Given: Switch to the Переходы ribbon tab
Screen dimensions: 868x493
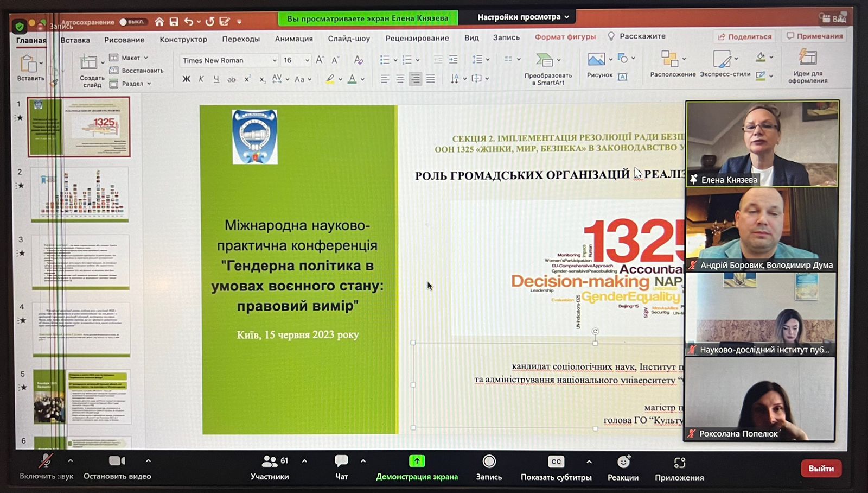Looking at the screenshot, I should tap(241, 39).
